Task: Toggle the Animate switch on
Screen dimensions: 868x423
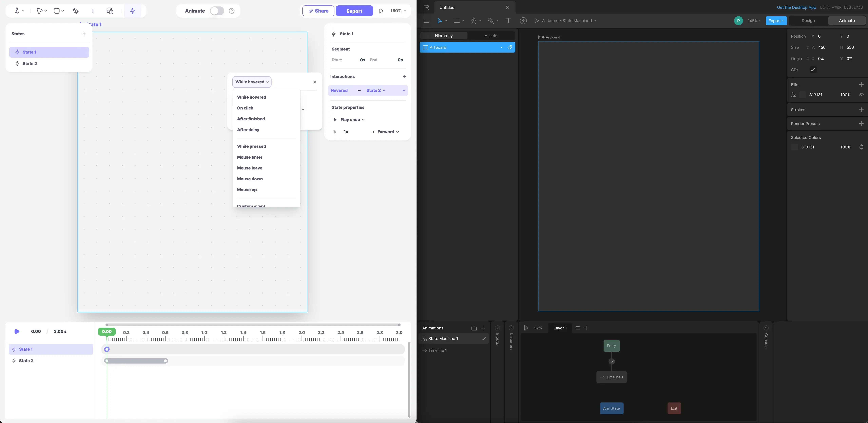Action: click(217, 11)
